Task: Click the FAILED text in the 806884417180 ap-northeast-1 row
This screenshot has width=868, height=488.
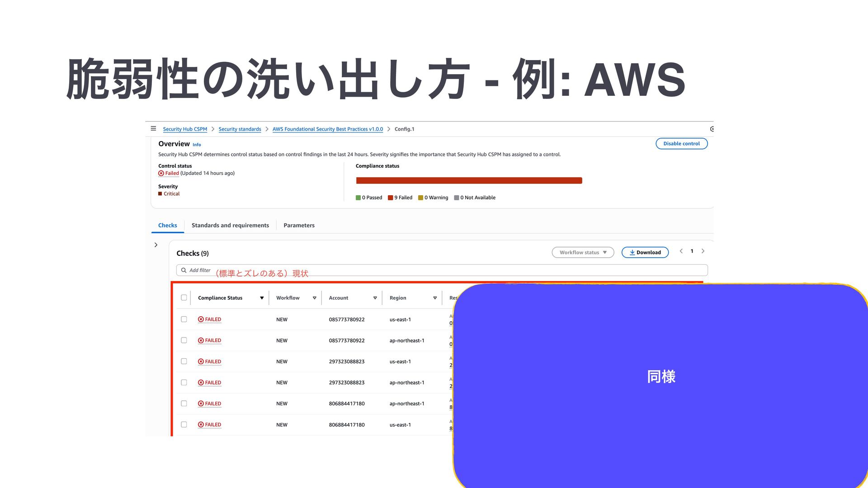Action: pyautogui.click(x=213, y=404)
